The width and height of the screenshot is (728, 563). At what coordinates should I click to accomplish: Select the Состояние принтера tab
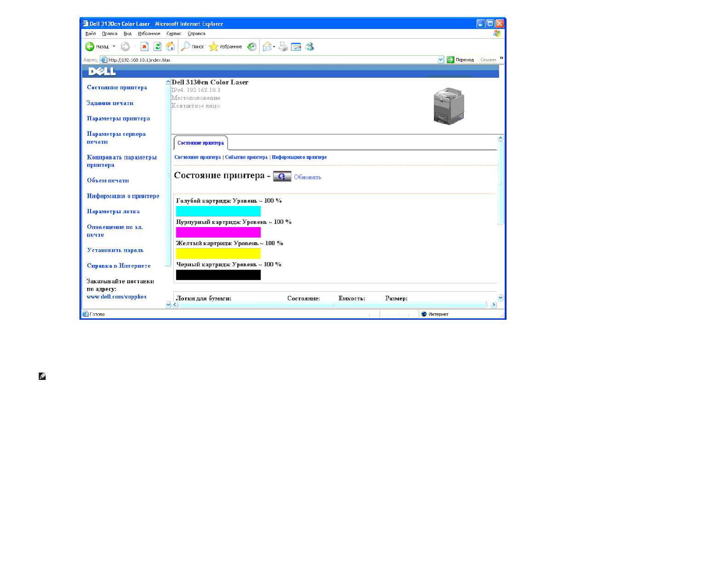coord(200,143)
